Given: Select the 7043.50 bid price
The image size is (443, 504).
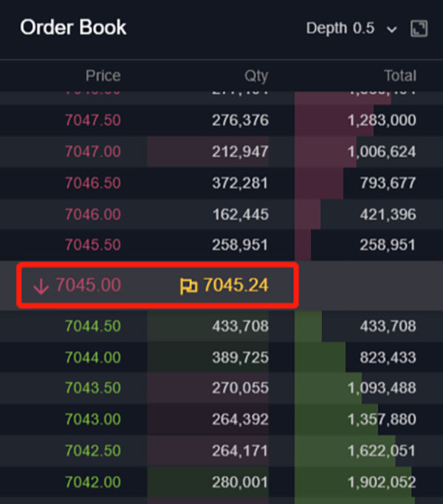Looking at the screenshot, I should click(92, 388).
